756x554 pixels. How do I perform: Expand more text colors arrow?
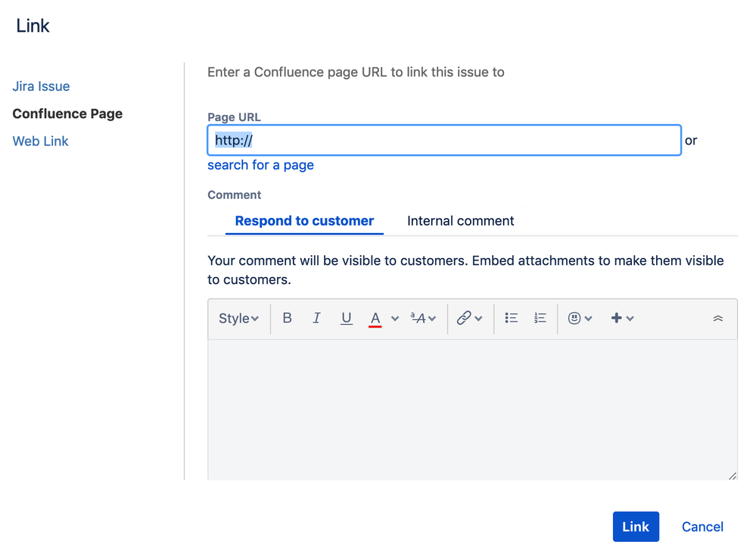395,319
